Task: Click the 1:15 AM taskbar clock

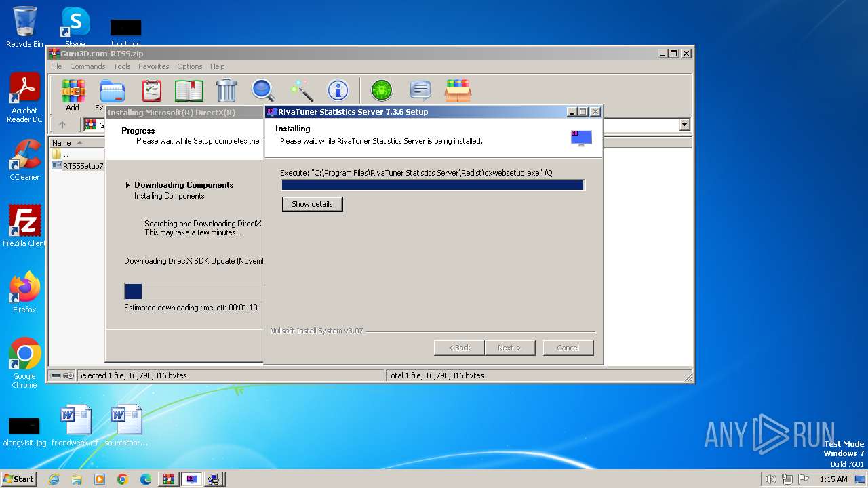Action: [833, 479]
